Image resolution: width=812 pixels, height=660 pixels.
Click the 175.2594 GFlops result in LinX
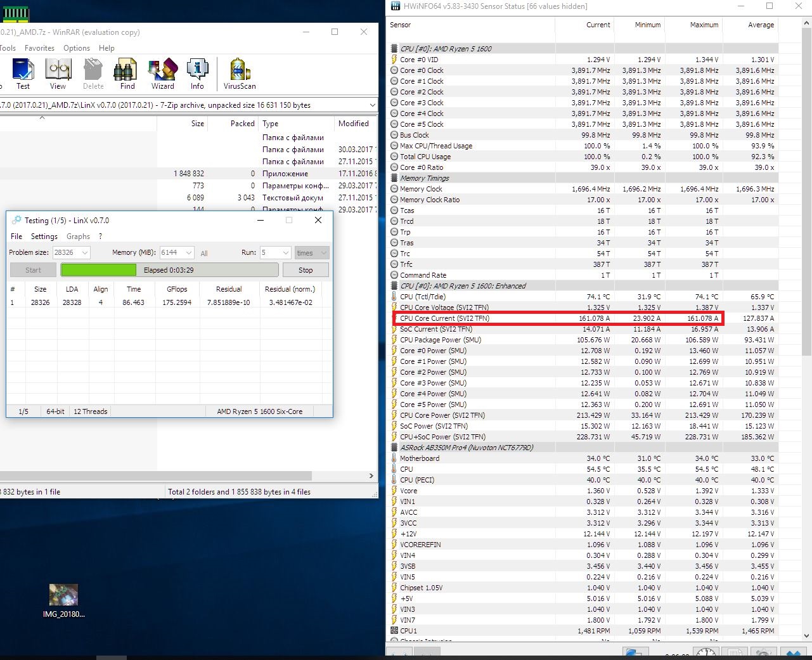(177, 302)
